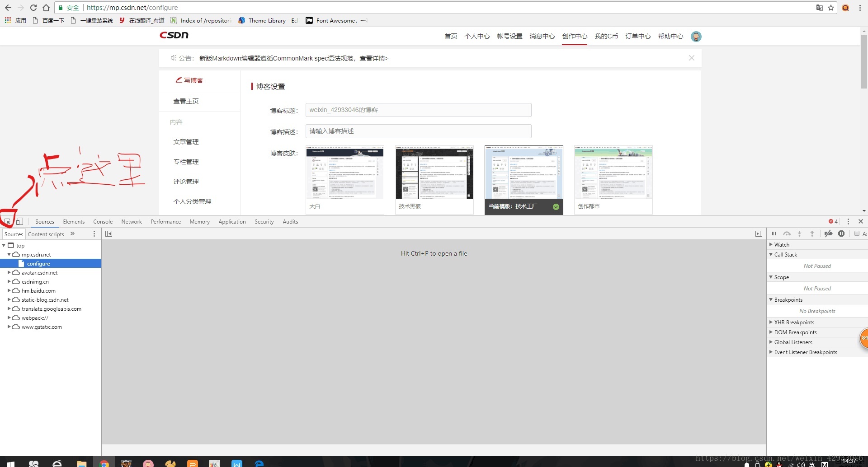Image resolution: width=868 pixels, height=467 pixels.
Task: Expand the csdnimg.cn node
Action: click(x=9, y=281)
